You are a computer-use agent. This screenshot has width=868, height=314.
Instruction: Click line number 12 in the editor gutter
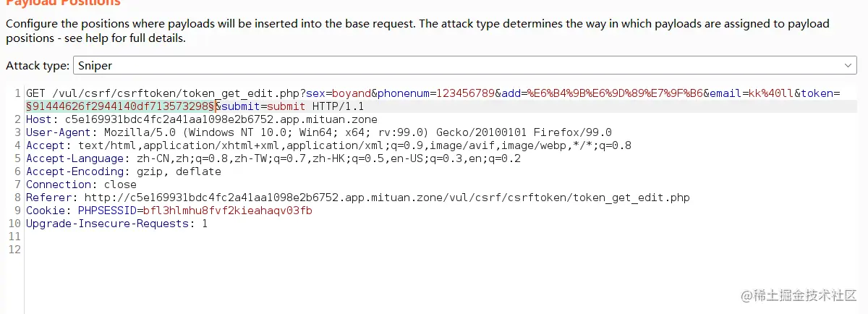coord(16,250)
